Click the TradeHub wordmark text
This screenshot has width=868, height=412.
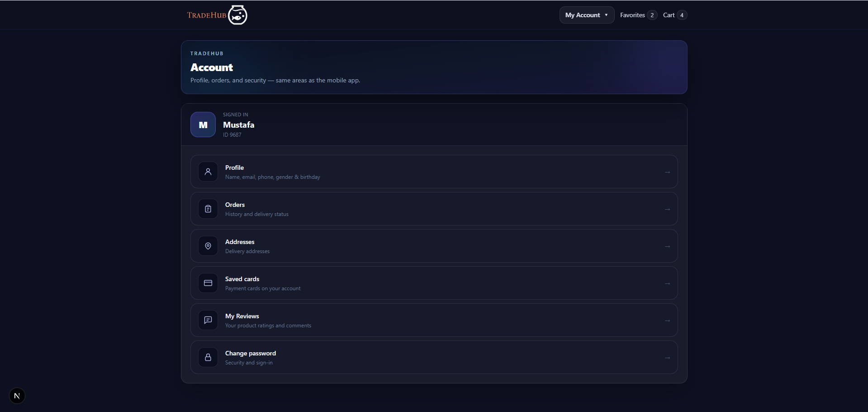[207, 15]
